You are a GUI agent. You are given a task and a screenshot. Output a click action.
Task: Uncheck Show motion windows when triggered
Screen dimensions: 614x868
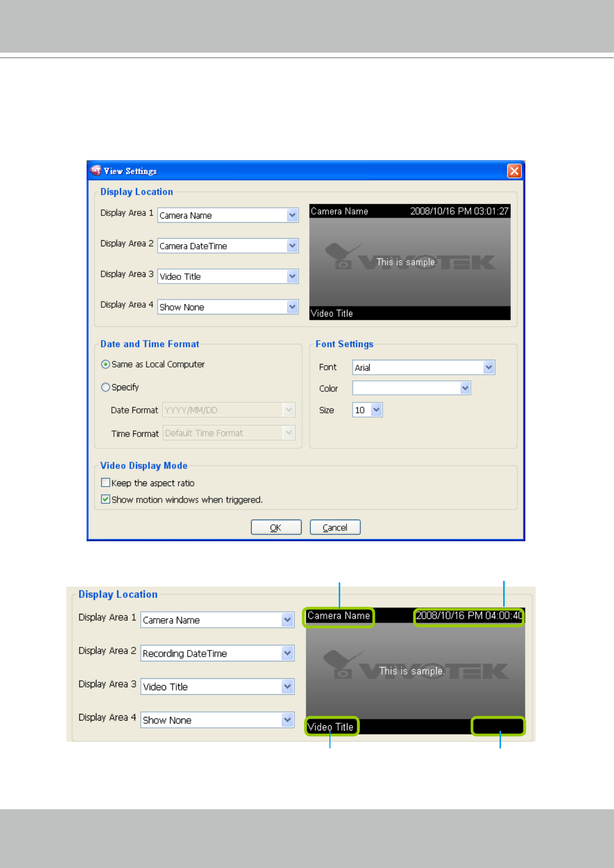click(106, 499)
